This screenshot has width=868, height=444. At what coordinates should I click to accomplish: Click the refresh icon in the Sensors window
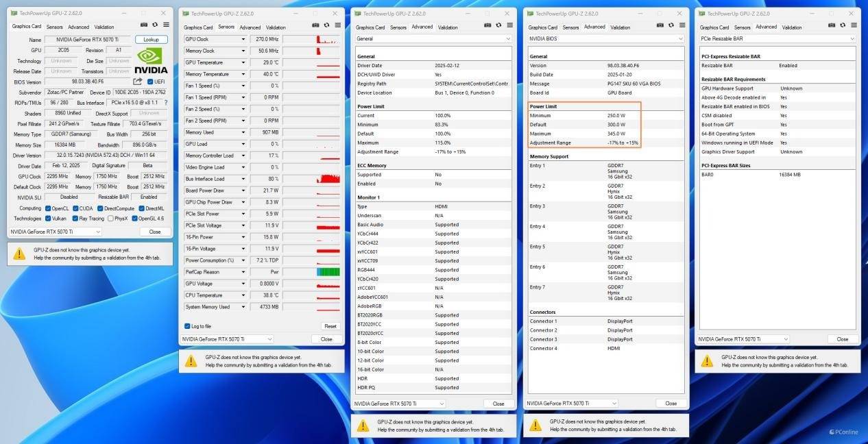point(327,25)
